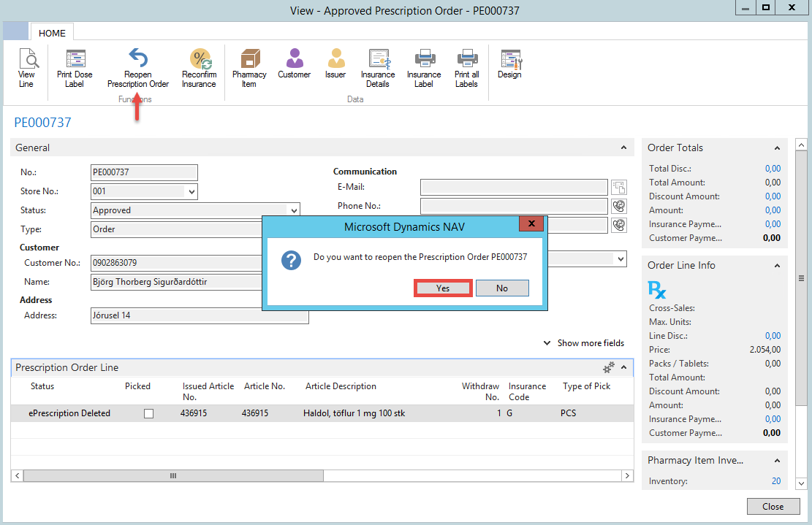Open the Status dropdown arrow
The image size is (812, 525).
[294, 210]
